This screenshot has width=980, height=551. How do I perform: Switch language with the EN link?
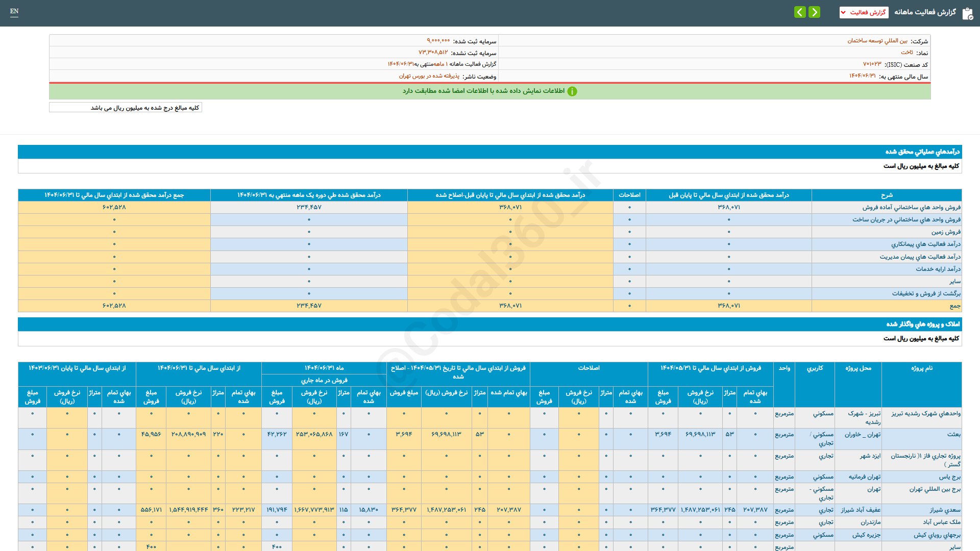pyautogui.click(x=14, y=11)
